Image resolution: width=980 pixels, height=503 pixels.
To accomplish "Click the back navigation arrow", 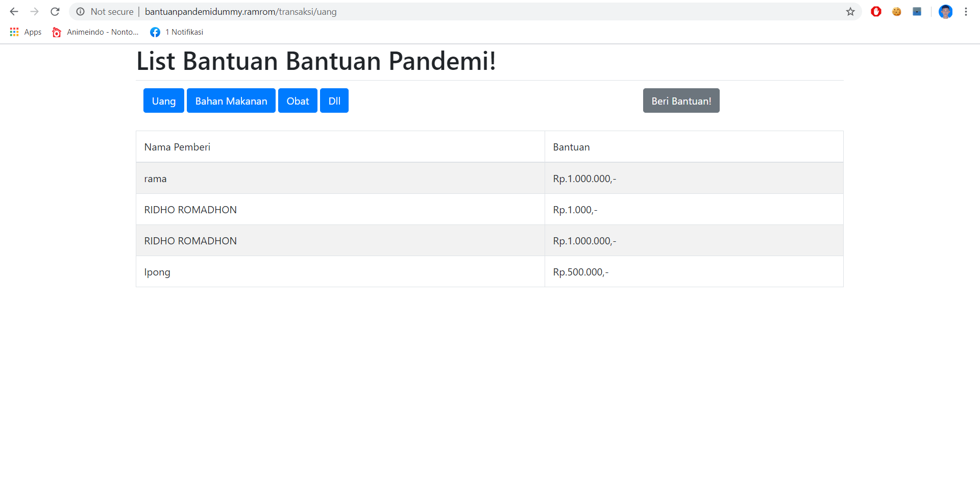I will point(13,11).
